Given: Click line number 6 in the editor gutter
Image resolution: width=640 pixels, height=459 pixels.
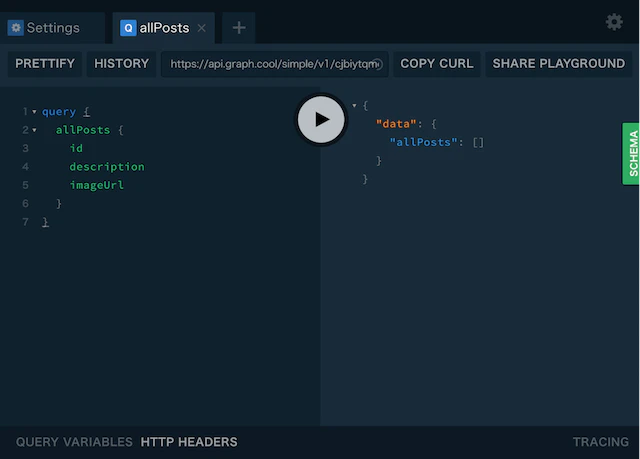Looking at the screenshot, I should tap(25, 203).
